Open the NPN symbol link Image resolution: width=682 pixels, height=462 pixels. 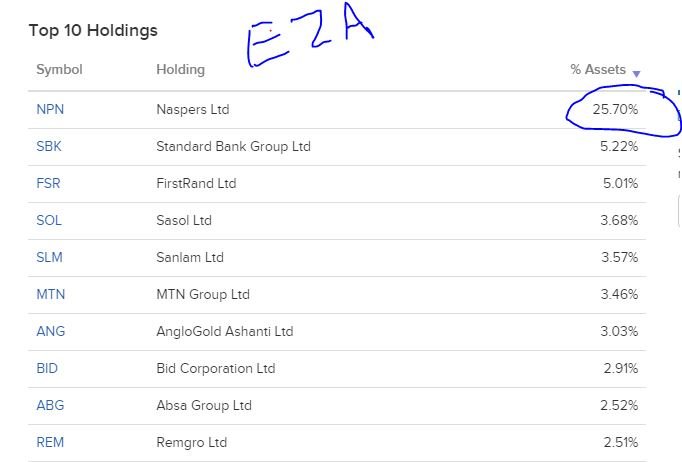pyautogui.click(x=50, y=109)
